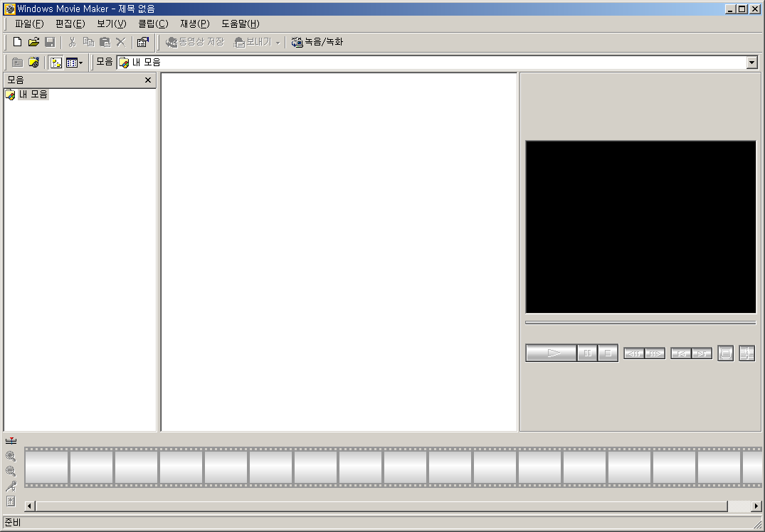The width and height of the screenshot is (765, 532).
Task: Click the timeline zoom in magnifier
Action: tap(11, 457)
